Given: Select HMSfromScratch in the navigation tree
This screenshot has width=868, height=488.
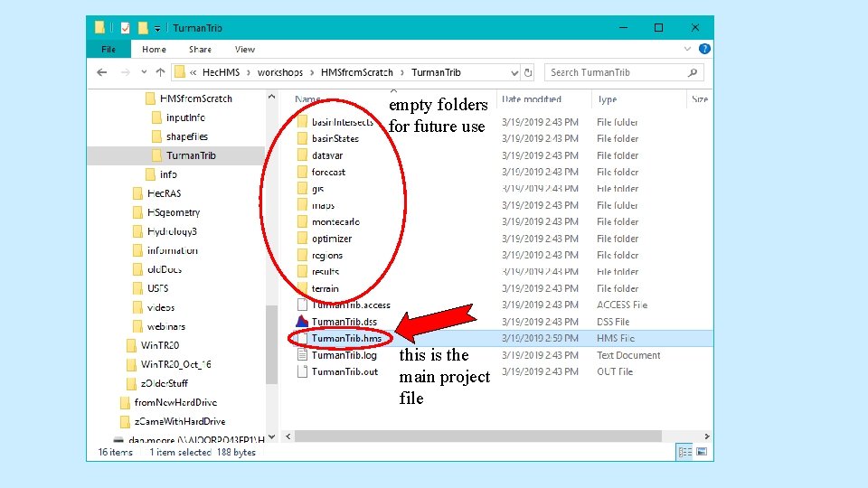Looking at the screenshot, I should coord(196,99).
